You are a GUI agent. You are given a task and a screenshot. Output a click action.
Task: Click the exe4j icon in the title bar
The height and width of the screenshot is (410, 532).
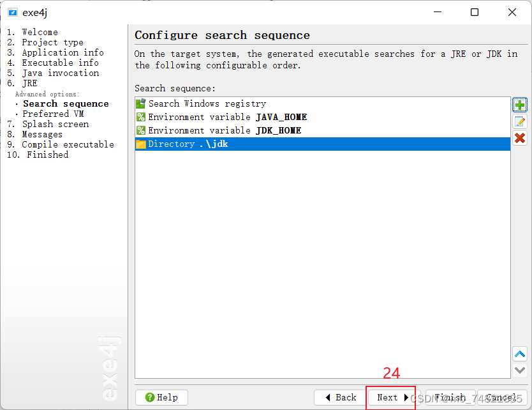tap(14, 11)
